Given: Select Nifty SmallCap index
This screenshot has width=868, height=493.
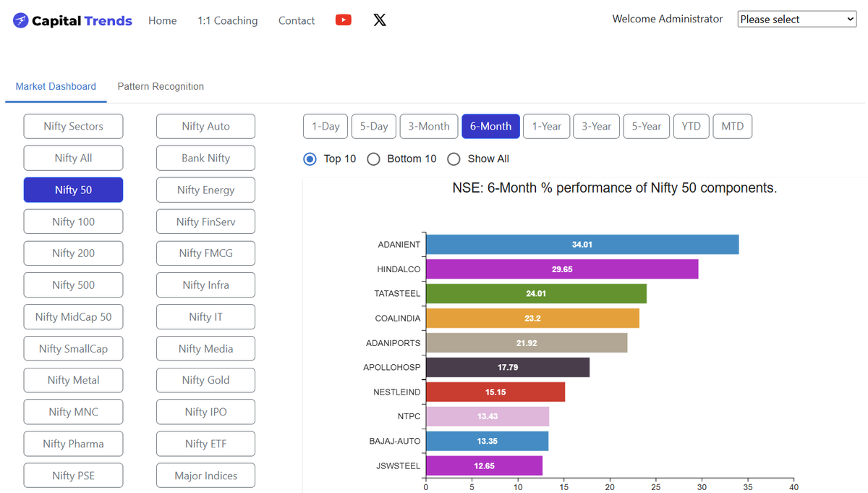Looking at the screenshot, I should (x=73, y=348).
